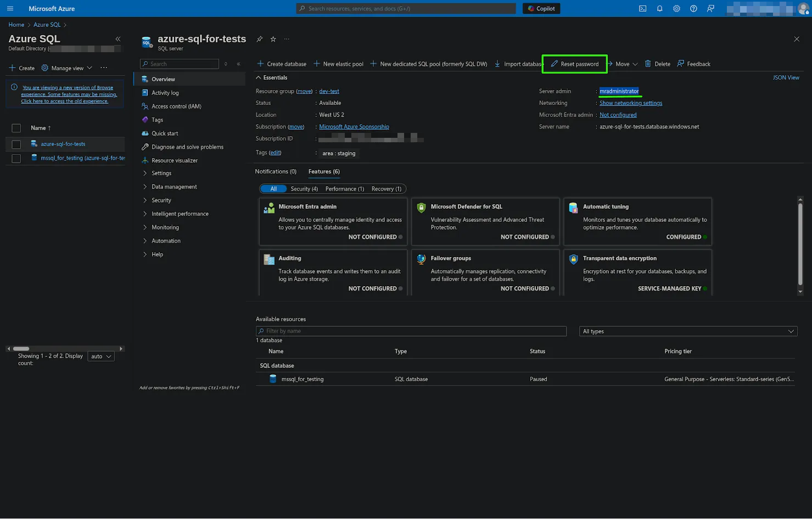Open the Manage view dropdown
Image resolution: width=812 pixels, height=519 pixels.
click(x=67, y=68)
